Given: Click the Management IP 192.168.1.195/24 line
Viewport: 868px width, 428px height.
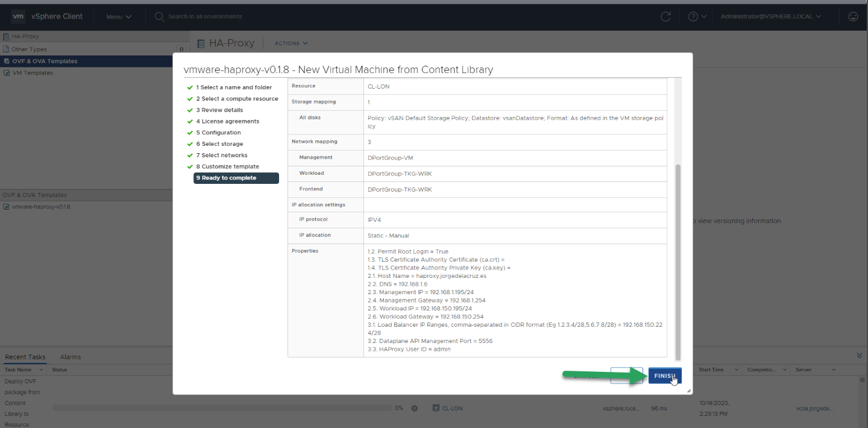Looking at the screenshot, I should [420, 292].
